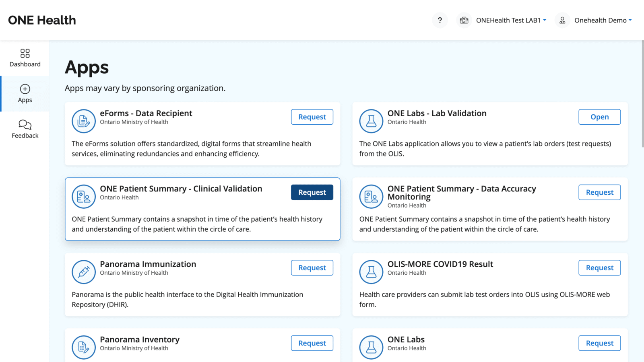Click the eForms solution description text

pos(192,148)
